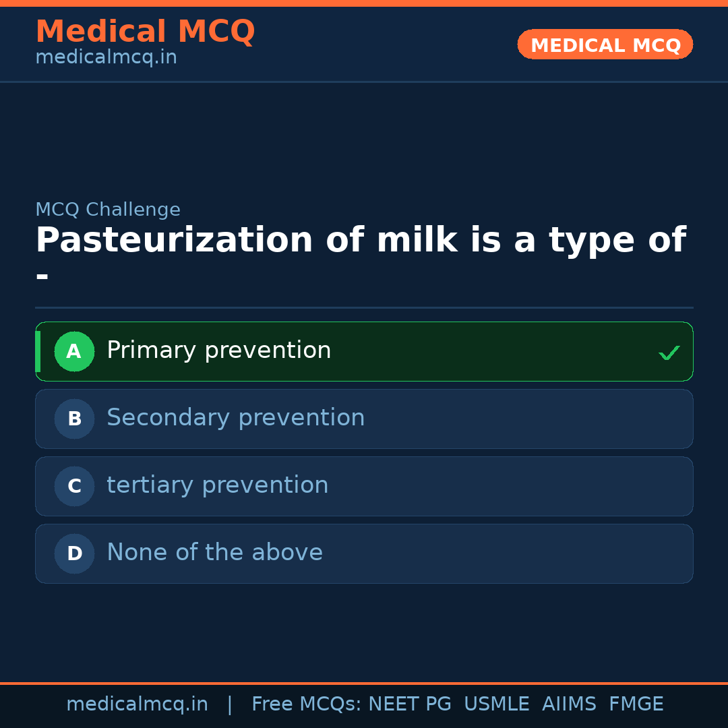The image size is (728, 728).
Task: Click the Medical MCQ heading
Action: pyautogui.click(x=145, y=32)
